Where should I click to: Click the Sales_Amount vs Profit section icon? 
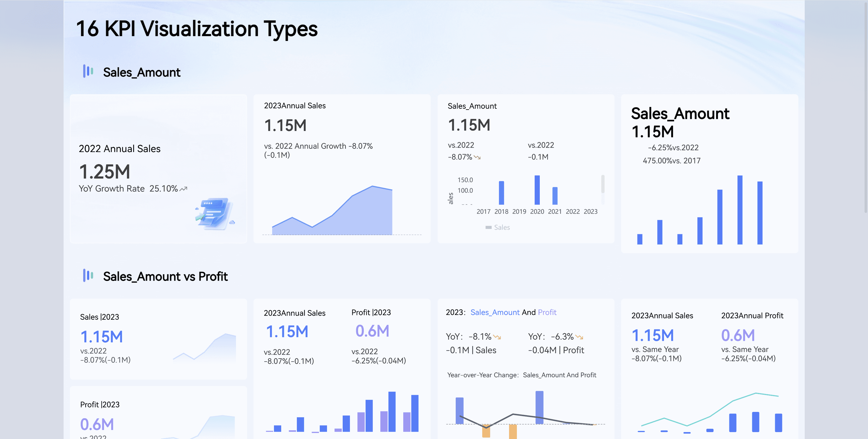[88, 276]
